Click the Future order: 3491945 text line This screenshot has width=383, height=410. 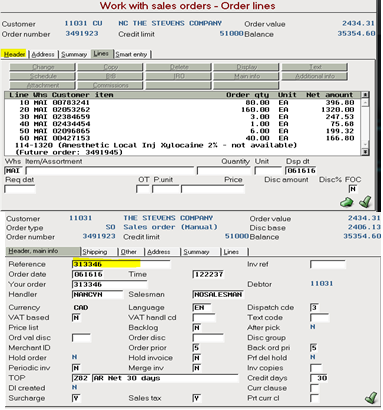(69, 152)
